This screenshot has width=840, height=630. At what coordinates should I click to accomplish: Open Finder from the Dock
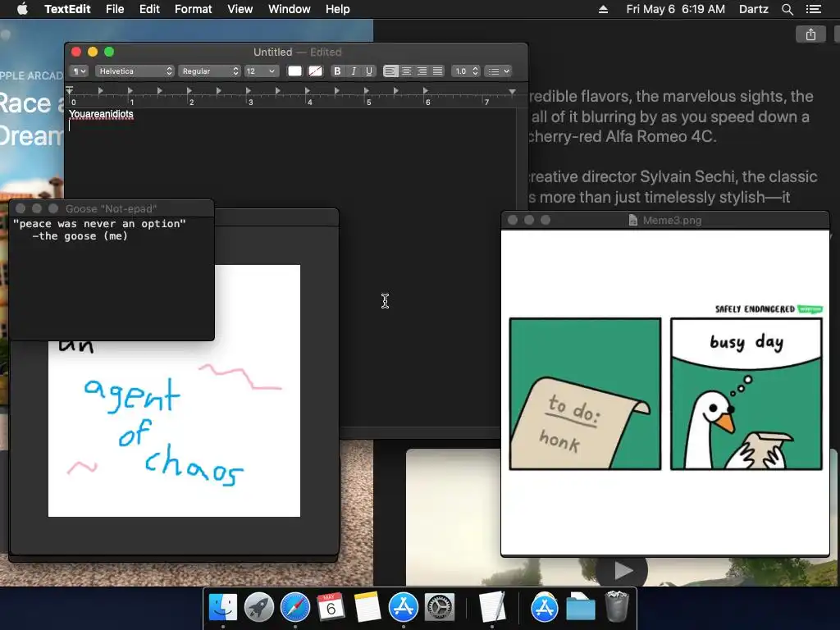pos(223,608)
